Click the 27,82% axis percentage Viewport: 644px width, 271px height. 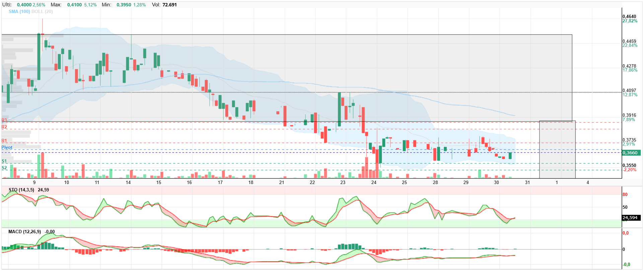click(x=630, y=21)
